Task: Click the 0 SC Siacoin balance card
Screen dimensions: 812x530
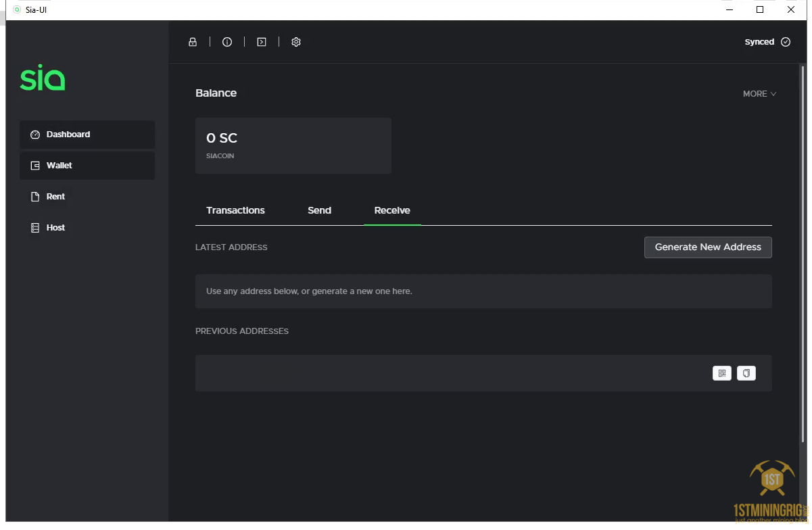Action: click(293, 145)
